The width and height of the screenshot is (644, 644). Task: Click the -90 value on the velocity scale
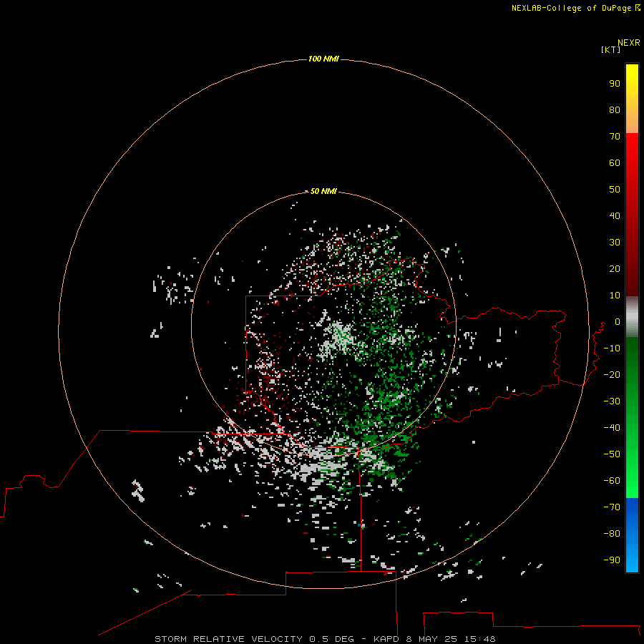[x=612, y=560]
